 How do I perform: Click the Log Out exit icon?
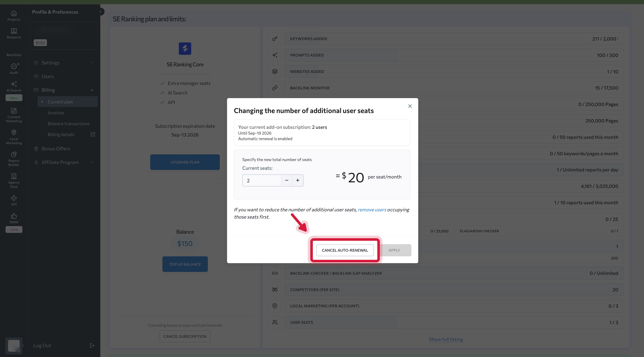92,345
